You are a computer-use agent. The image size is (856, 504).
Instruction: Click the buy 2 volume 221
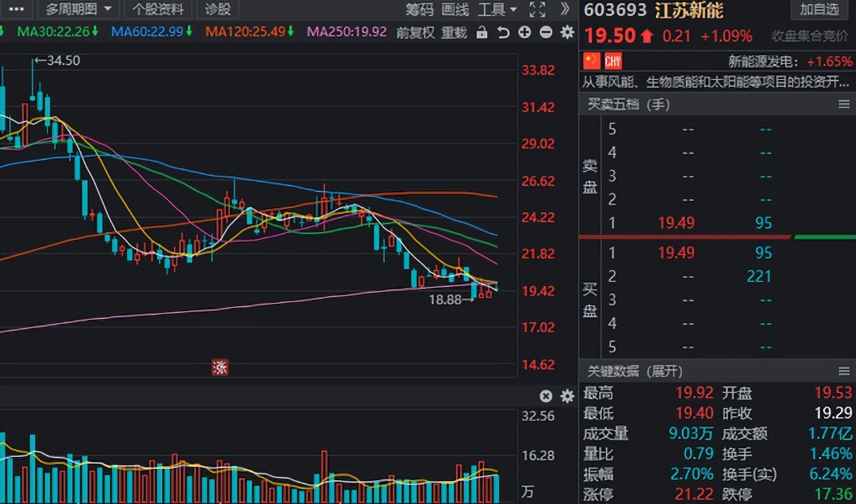click(x=759, y=276)
